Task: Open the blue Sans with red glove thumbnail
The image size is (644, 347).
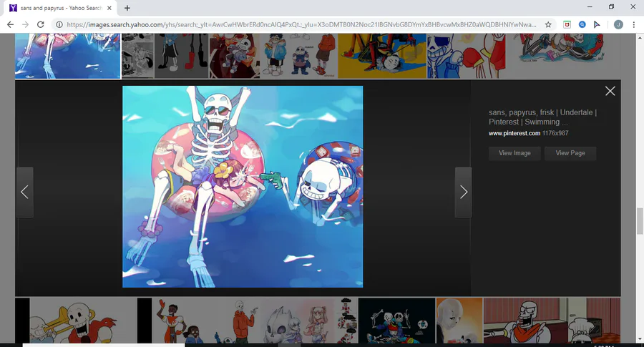Action: pyautogui.click(x=466, y=56)
